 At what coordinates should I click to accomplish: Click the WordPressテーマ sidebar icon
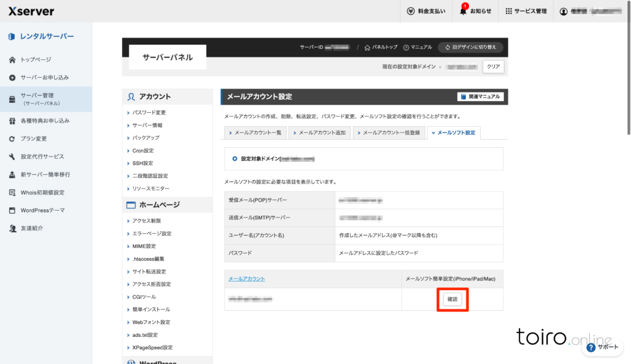tap(12, 210)
